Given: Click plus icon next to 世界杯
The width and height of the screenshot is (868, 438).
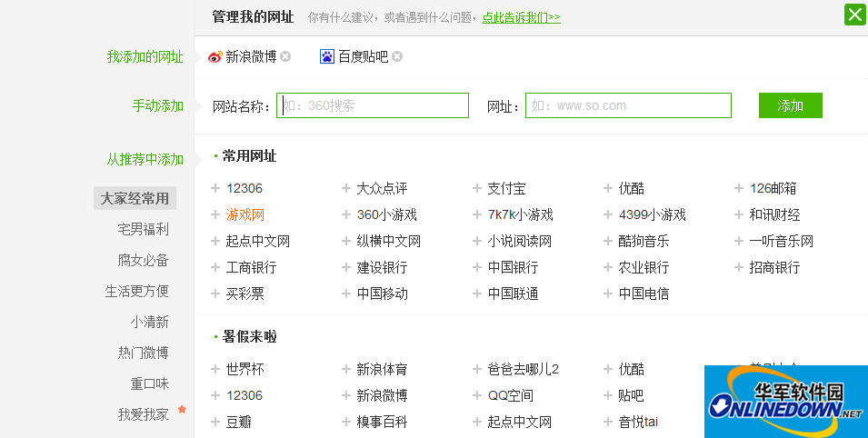Looking at the screenshot, I should point(215,369).
